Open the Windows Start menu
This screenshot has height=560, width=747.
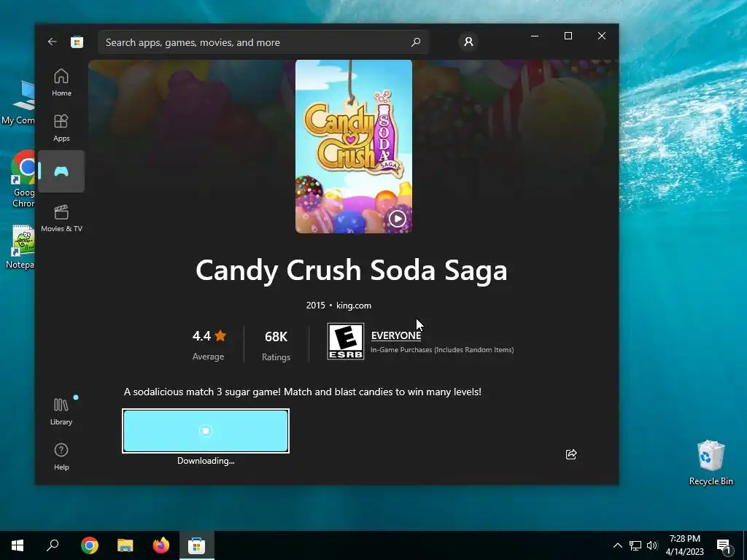coord(18,545)
